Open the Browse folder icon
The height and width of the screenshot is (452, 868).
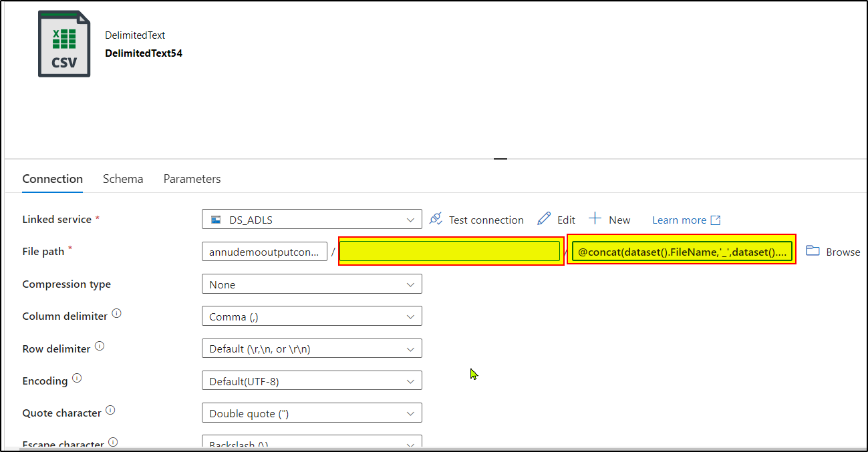click(x=813, y=251)
